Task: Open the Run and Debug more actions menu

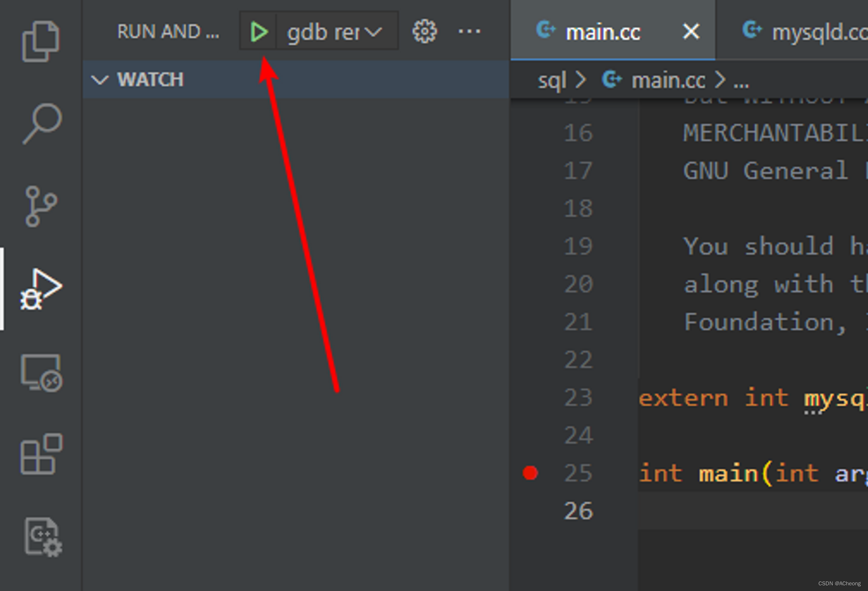Action: click(x=470, y=31)
